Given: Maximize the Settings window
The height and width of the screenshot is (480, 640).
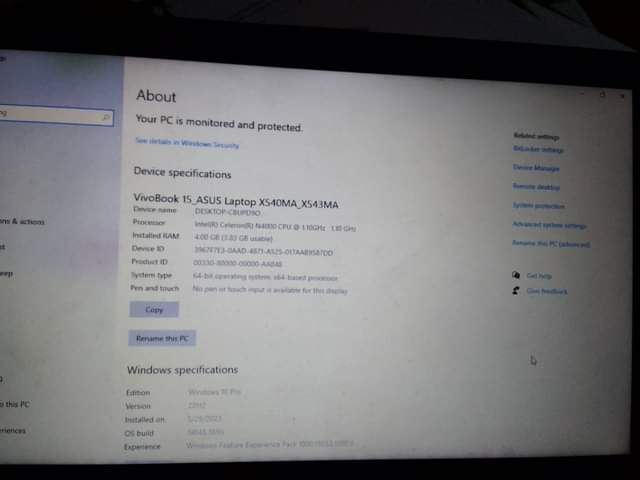Looking at the screenshot, I should [602, 95].
